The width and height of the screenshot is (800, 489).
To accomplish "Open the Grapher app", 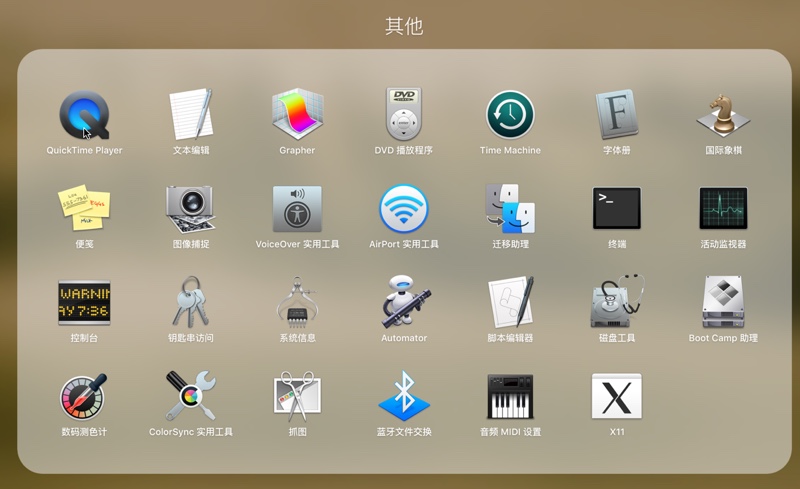I will [x=297, y=115].
